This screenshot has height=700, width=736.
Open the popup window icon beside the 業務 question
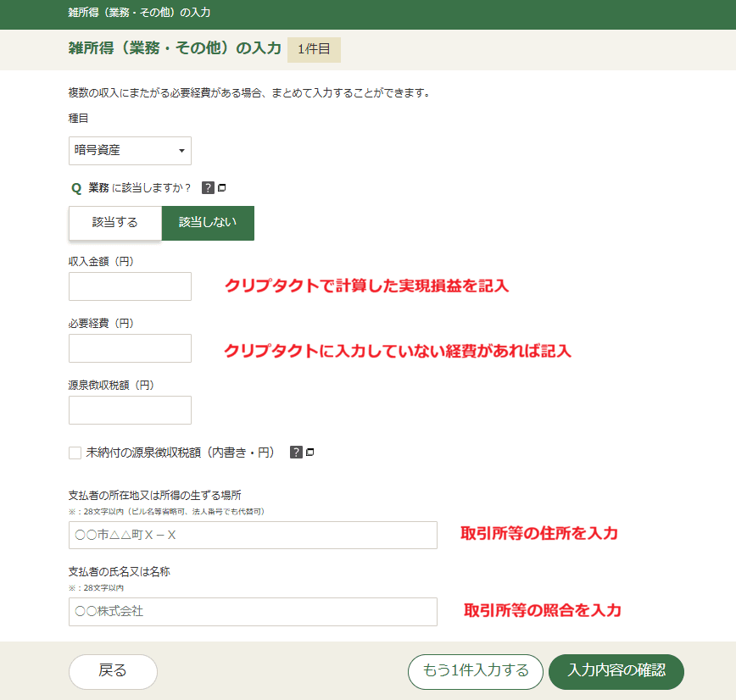222,188
